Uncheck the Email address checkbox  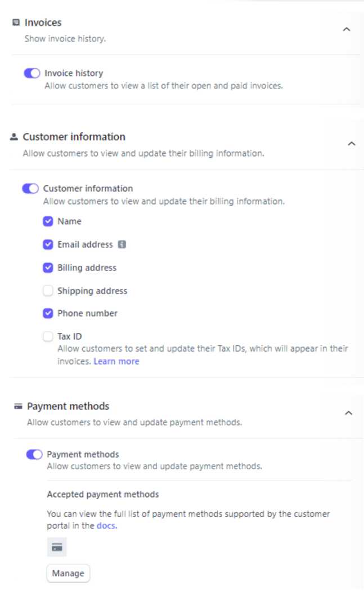(x=48, y=244)
